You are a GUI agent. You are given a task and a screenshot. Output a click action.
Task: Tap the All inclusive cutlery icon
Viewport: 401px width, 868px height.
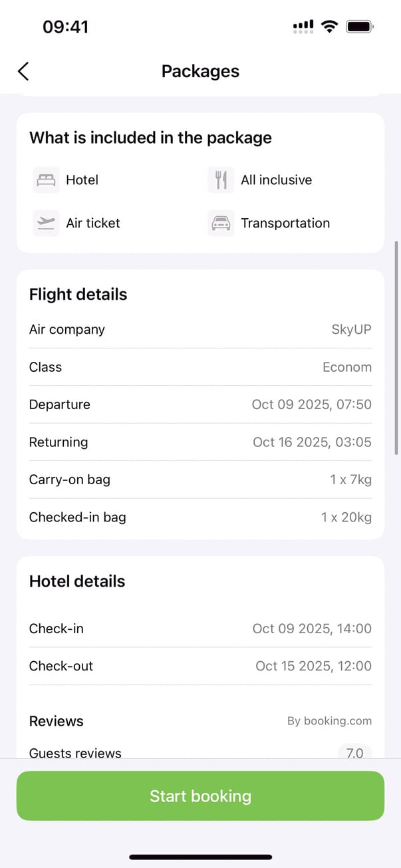point(221,180)
